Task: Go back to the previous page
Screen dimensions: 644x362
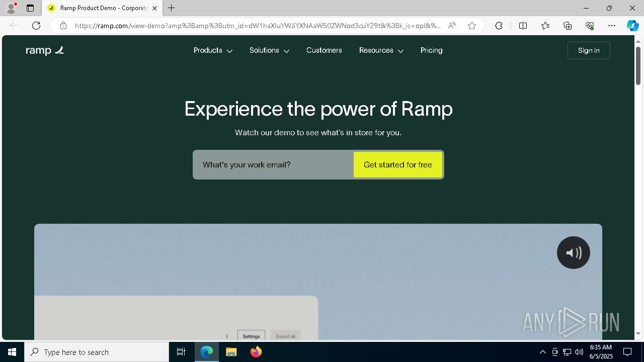Action: click(14, 26)
